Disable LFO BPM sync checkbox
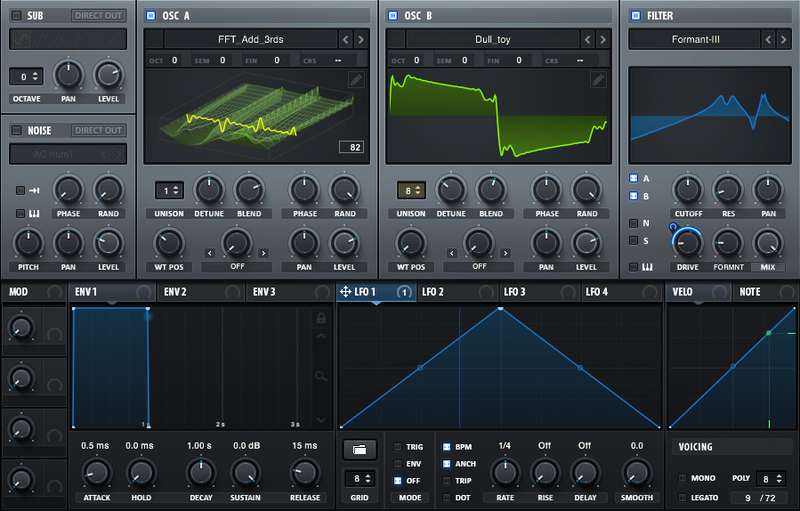 pyautogui.click(x=446, y=447)
